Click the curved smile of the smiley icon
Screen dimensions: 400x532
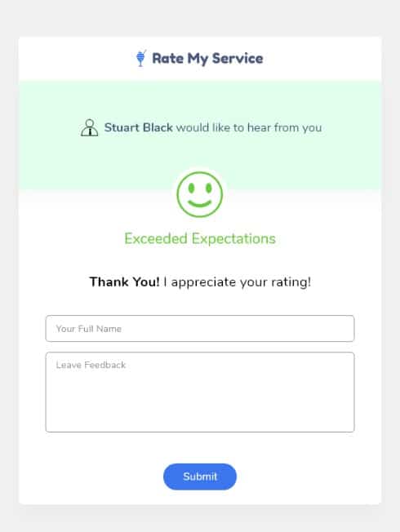coord(200,204)
